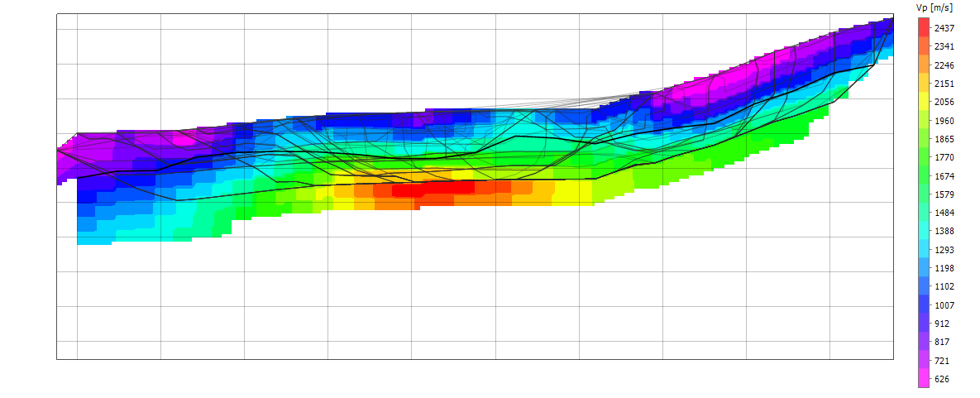Click the 912 value label
980x398 pixels.
point(942,324)
